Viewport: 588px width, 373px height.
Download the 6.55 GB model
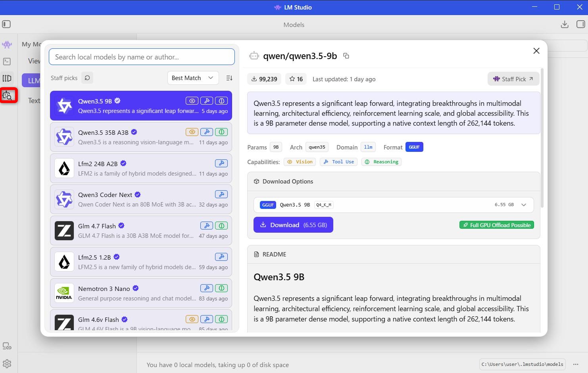pyautogui.click(x=293, y=225)
